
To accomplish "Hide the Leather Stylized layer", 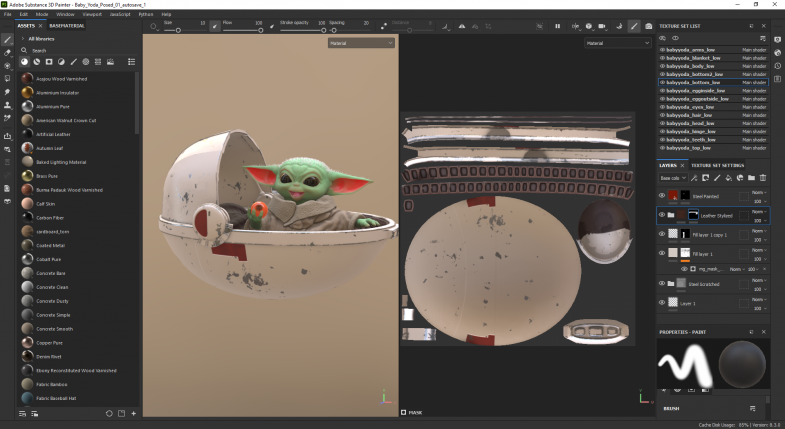I will point(662,215).
